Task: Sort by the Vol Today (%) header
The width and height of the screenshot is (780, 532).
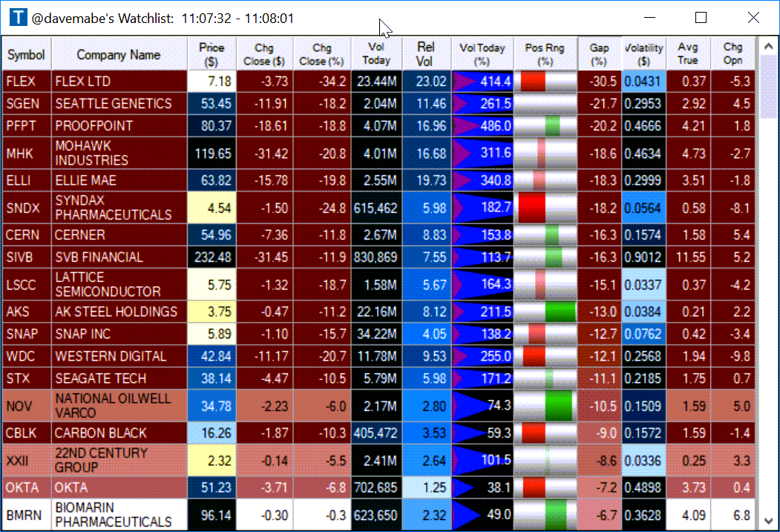Action: (x=482, y=54)
